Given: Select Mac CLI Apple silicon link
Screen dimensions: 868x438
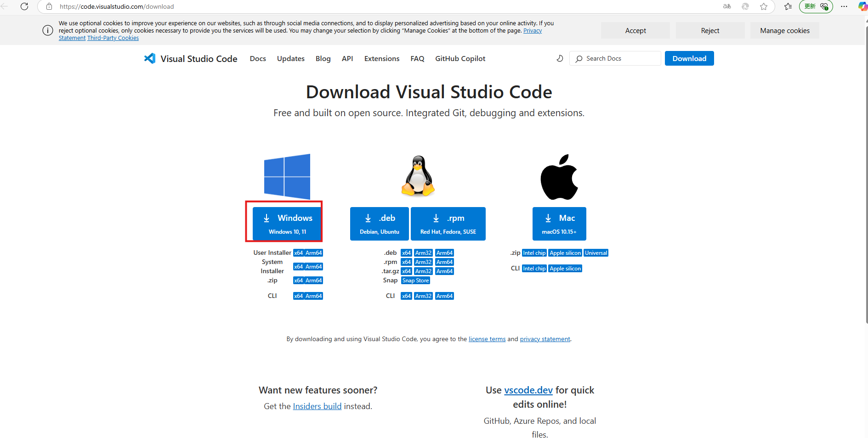Looking at the screenshot, I should [565, 269].
